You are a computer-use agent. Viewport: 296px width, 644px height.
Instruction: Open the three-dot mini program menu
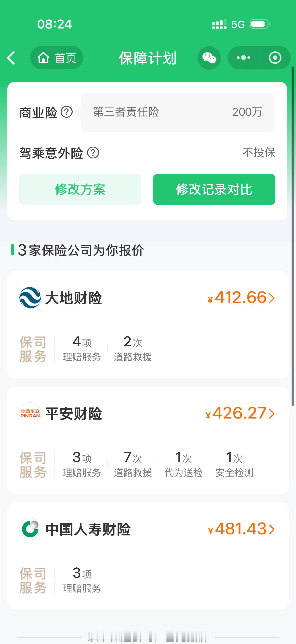point(243,58)
